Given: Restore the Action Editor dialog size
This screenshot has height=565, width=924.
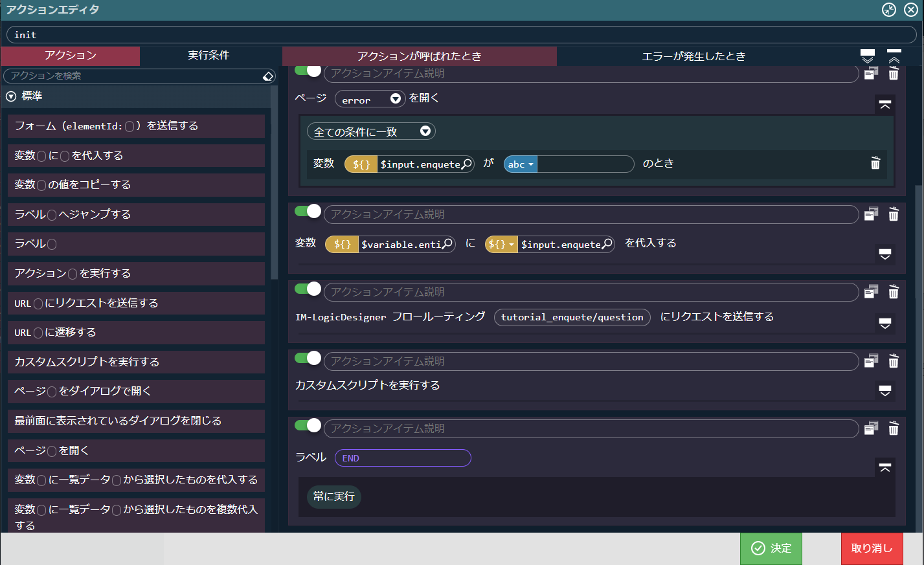Looking at the screenshot, I should pos(889,10).
